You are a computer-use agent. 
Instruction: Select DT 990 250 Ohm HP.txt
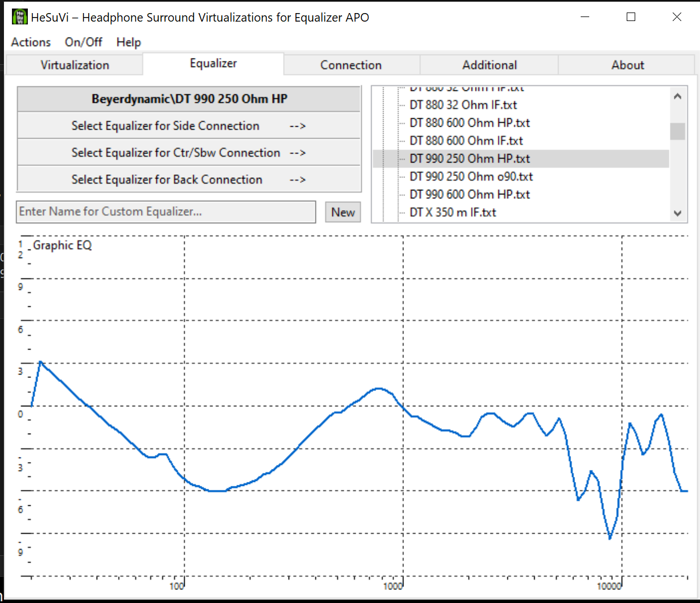(x=469, y=159)
